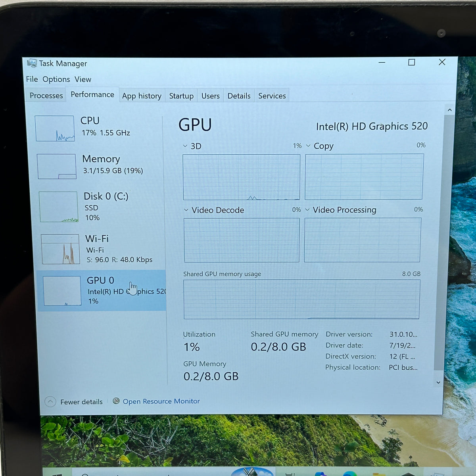This screenshot has width=476, height=476.
Task: Minimize the Task Manager window
Action: point(382,63)
